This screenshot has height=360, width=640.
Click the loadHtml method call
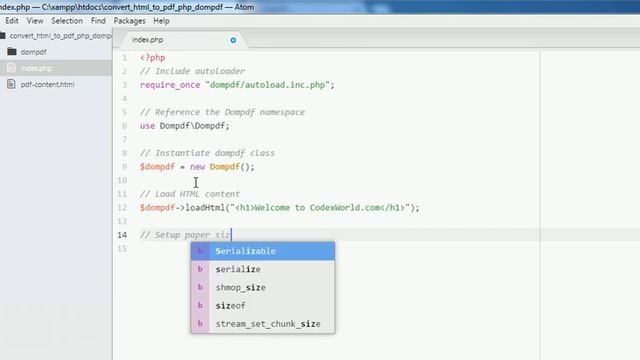pos(205,207)
